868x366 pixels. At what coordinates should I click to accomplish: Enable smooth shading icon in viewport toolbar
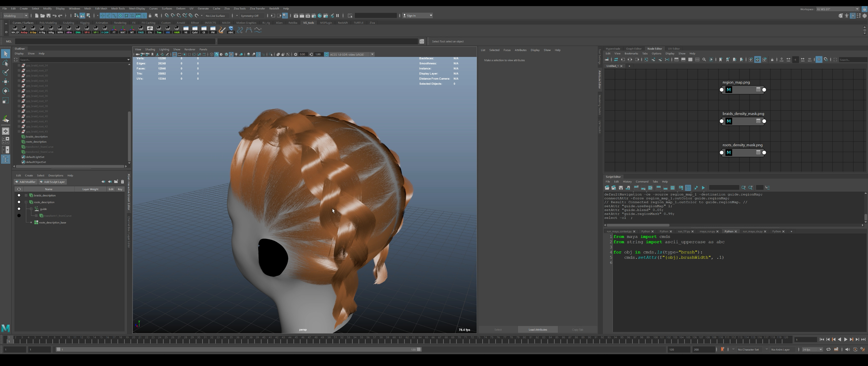[217, 54]
